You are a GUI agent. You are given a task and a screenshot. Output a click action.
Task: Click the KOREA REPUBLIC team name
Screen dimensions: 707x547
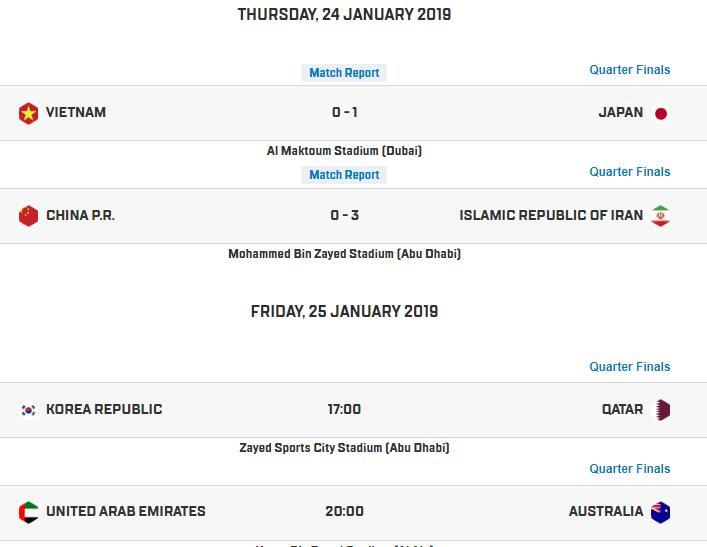pos(104,409)
